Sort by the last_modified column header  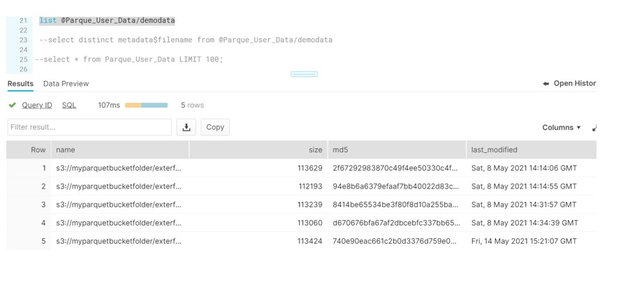(x=494, y=150)
